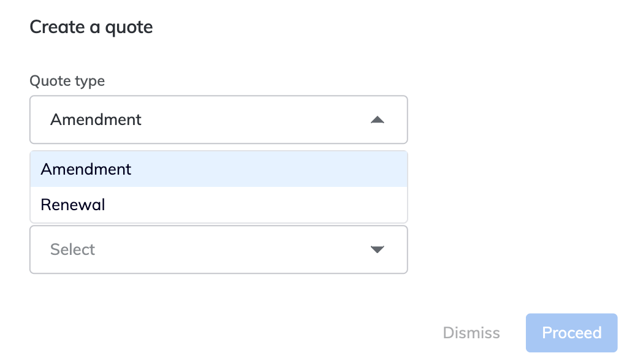
Task: Cancel the dialog with Dismiss
Action: [471, 333]
